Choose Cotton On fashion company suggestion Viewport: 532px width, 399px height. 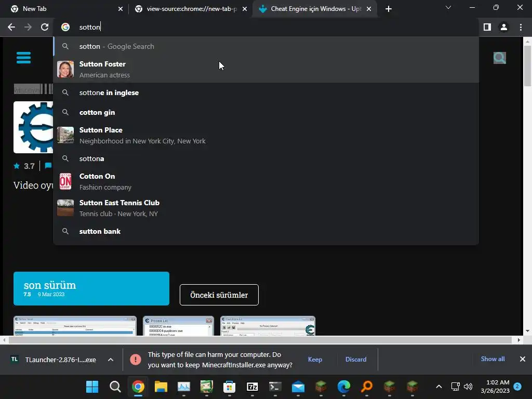[266, 181]
